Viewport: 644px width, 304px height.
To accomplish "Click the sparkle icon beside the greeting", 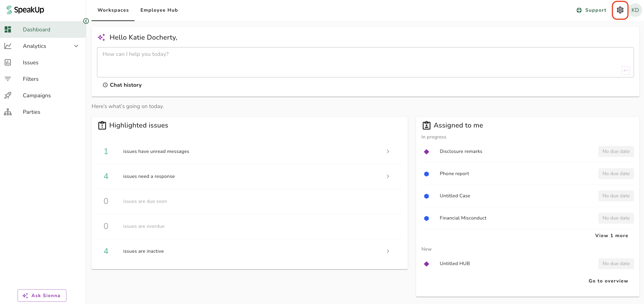I will [x=102, y=37].
